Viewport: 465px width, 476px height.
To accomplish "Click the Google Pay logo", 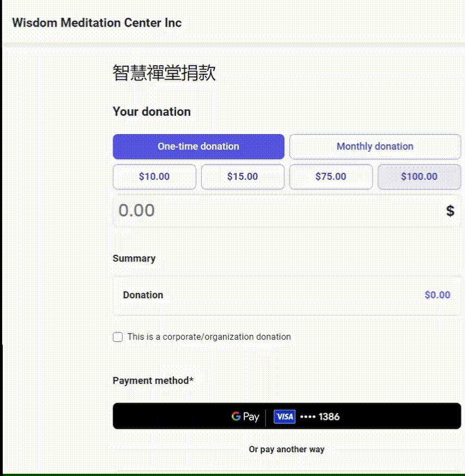I will (x=245, y=417).
